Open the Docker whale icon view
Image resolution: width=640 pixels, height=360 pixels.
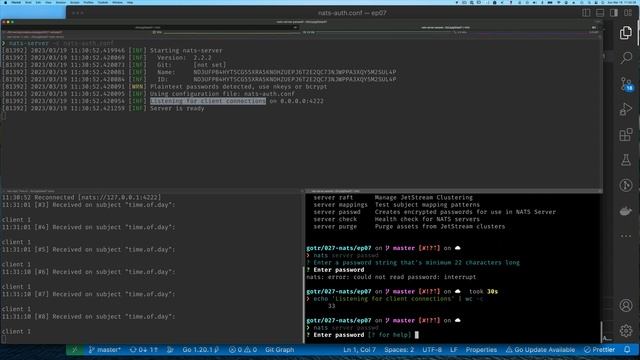[x=626, y=211]
